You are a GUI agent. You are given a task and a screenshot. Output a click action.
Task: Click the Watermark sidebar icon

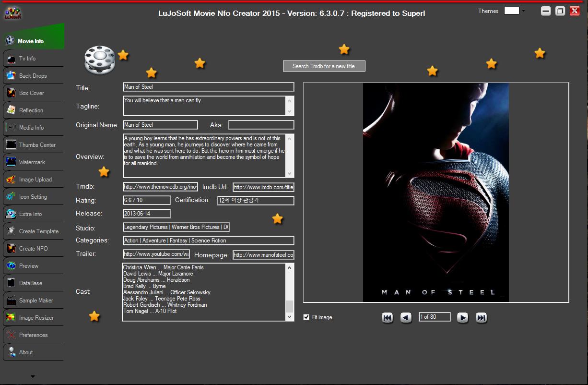pos(11,162)
